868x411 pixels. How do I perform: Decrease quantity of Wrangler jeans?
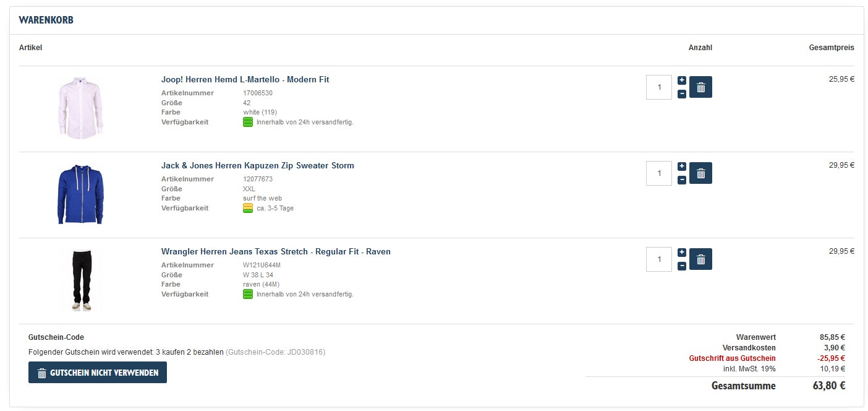point(682,266)
